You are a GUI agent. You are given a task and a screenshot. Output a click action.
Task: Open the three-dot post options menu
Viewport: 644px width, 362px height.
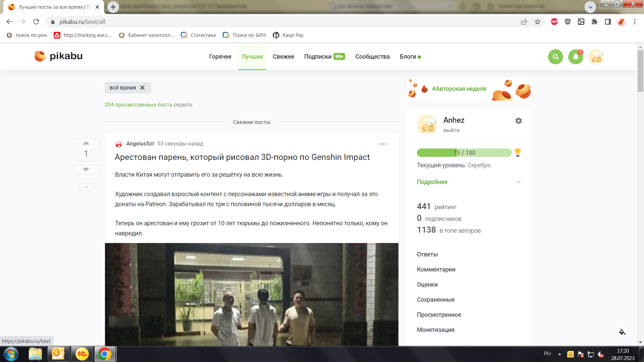coord(383,144)
